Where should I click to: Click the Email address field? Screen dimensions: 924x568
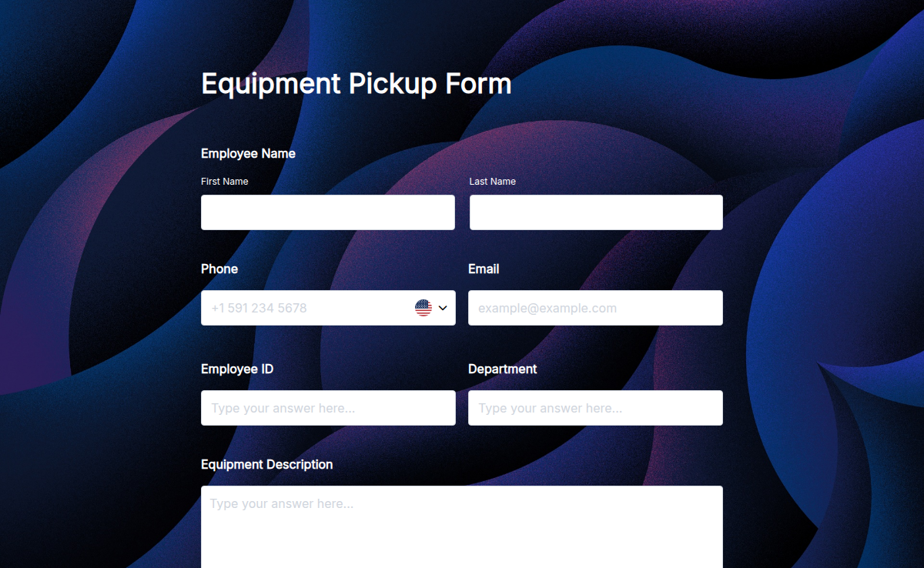pyautogui.click(x=595, y=307)
